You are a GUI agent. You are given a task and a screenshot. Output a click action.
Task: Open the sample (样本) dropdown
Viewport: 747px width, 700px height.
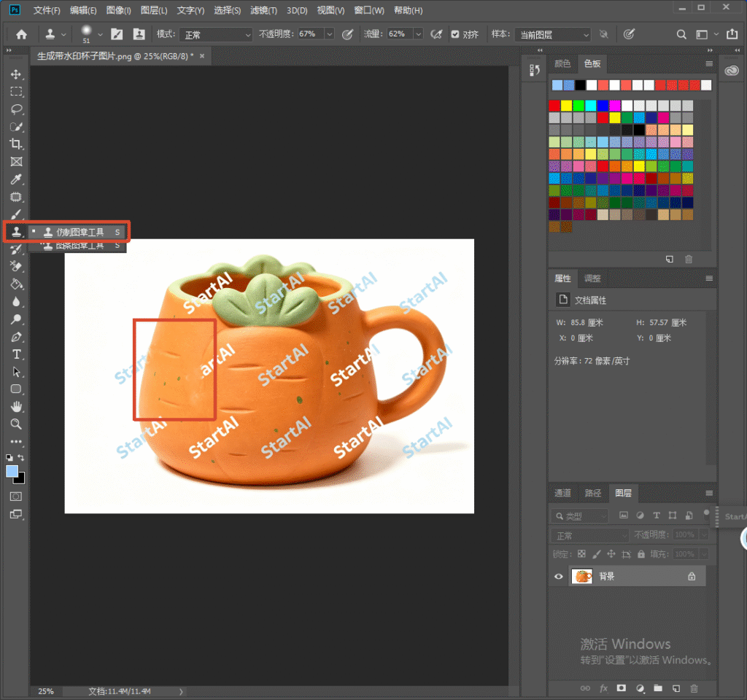click(x=553, y=34)
